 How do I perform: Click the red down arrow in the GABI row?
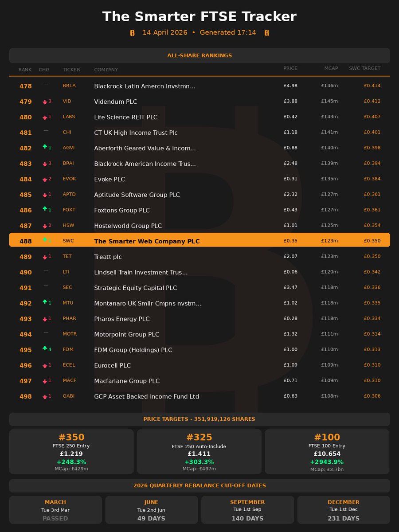[x=45, y=397]
